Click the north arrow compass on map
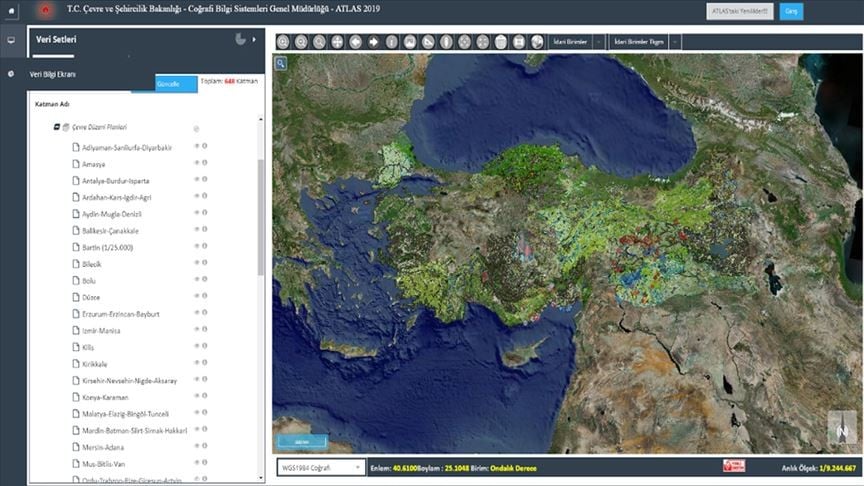This screenshot has height=486, width=864. pyautogui.click(x=842, y=433)
